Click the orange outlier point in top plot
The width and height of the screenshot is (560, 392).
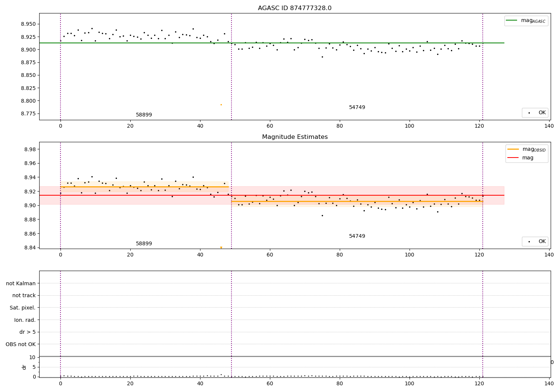coord(221,105)
